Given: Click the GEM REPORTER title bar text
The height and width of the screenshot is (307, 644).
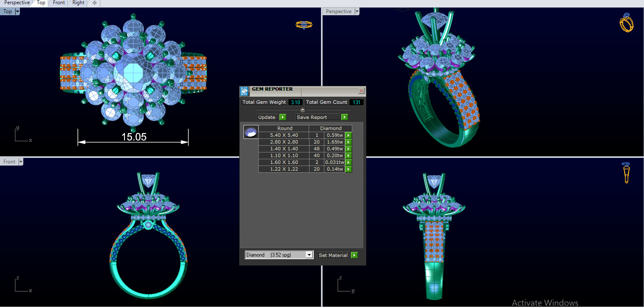Looking at the screenshot, I should tap(272, 89).
